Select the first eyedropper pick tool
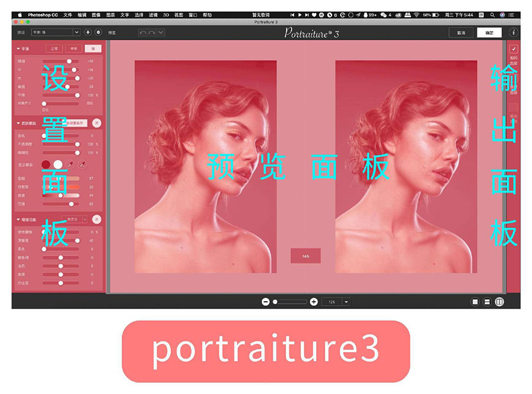 click(x=70, y=164)
